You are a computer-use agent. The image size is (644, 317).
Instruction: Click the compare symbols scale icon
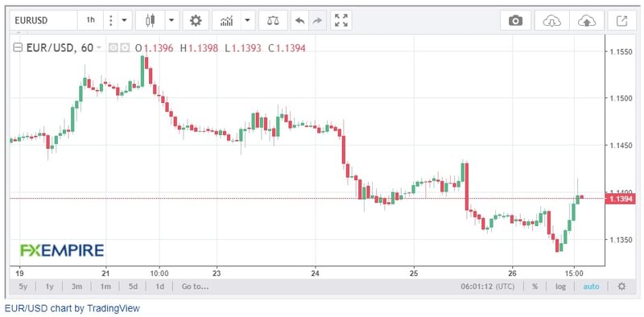pos(273,20)
